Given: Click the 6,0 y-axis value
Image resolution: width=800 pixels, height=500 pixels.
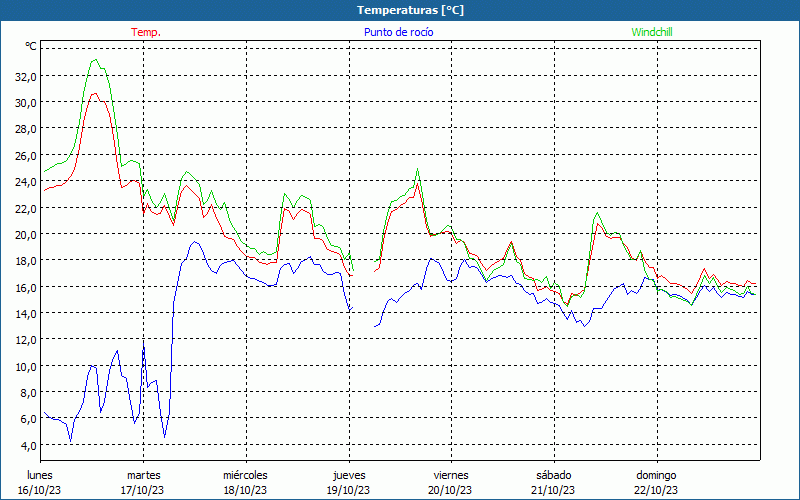Looking at the screenshot, I should (28, 419).
